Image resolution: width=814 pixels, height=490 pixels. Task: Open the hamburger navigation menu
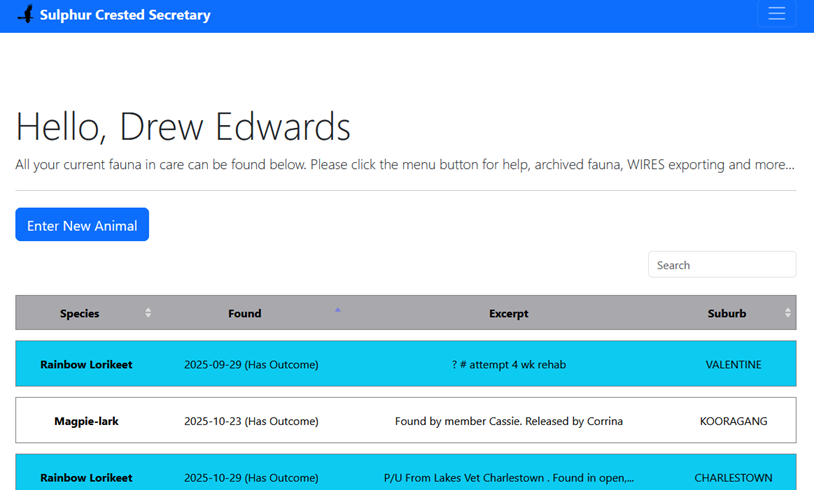(x=776, y=14)
